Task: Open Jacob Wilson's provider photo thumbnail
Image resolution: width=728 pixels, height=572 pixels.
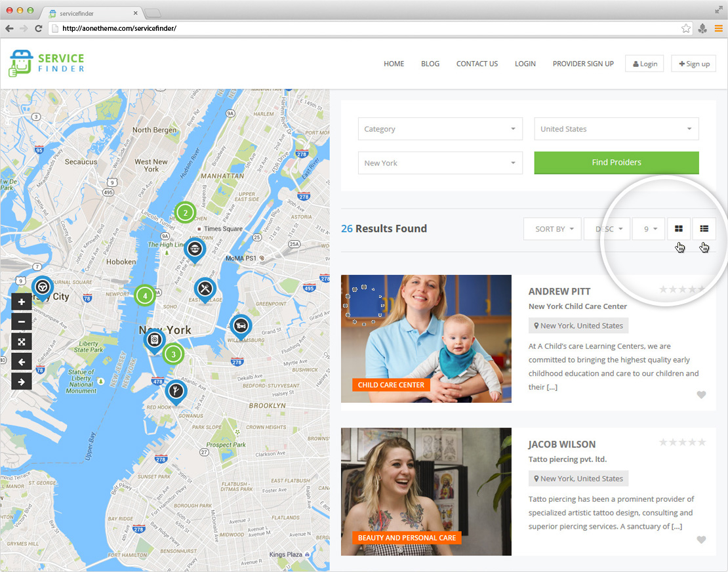Action: (x=426, y=491)
